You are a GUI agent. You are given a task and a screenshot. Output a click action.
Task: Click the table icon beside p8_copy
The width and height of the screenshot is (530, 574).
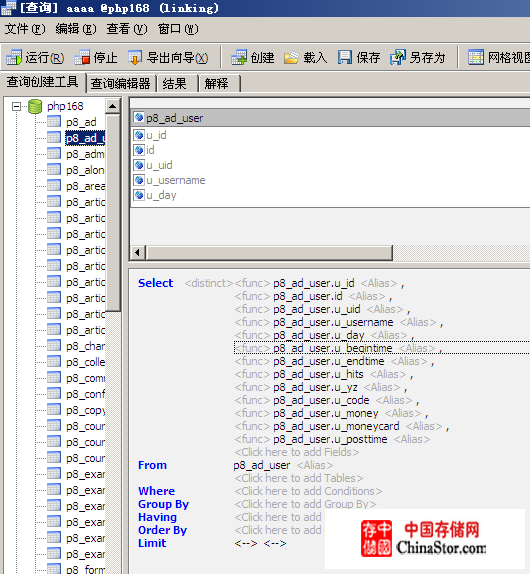54,410
